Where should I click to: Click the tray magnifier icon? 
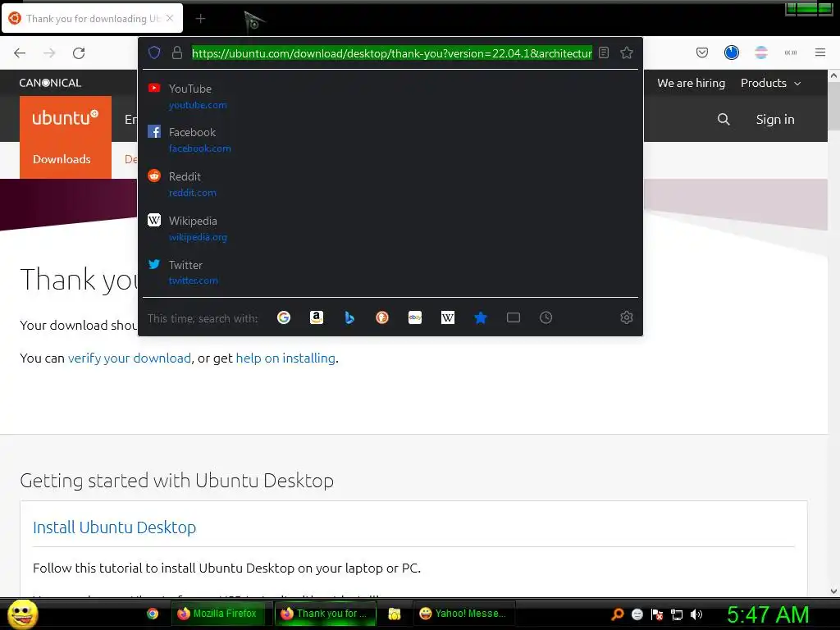coord(618,614)
